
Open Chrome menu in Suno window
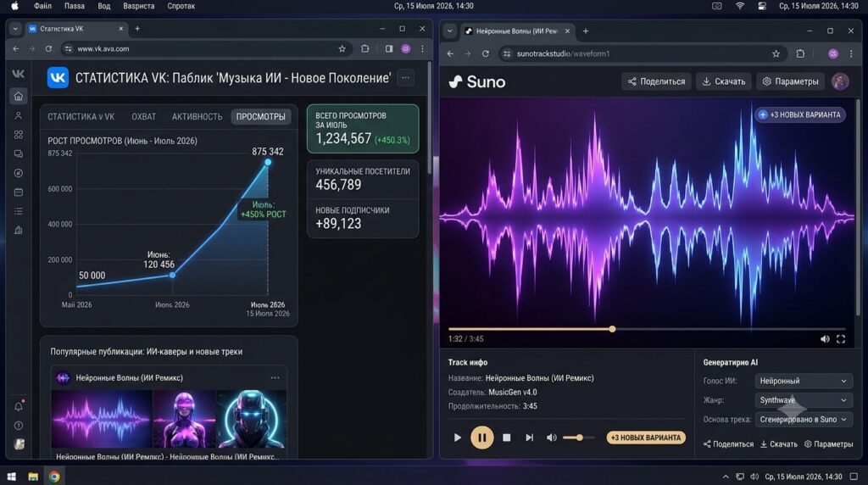(x=851, y=53)
